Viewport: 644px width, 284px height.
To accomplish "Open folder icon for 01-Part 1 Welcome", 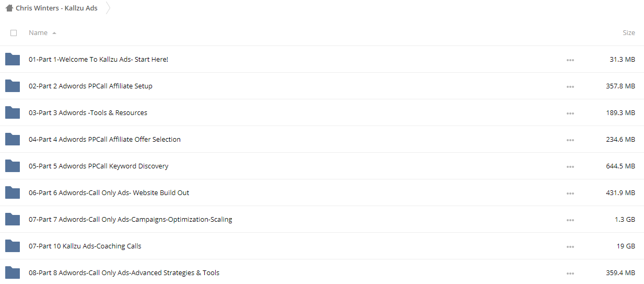I will coord(13,59).
